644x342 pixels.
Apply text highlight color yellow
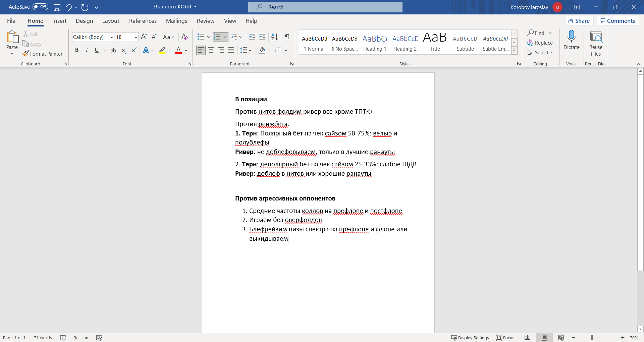162,50
